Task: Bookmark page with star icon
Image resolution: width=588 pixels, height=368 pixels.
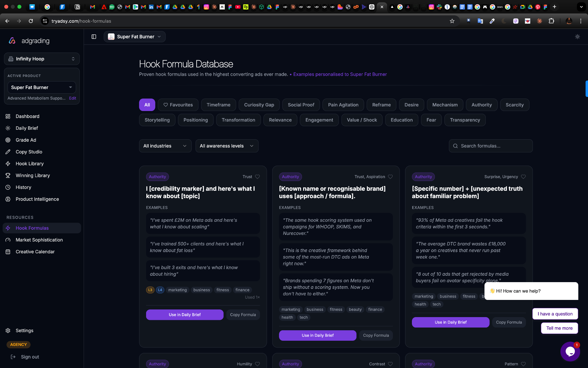Action: 452,21
